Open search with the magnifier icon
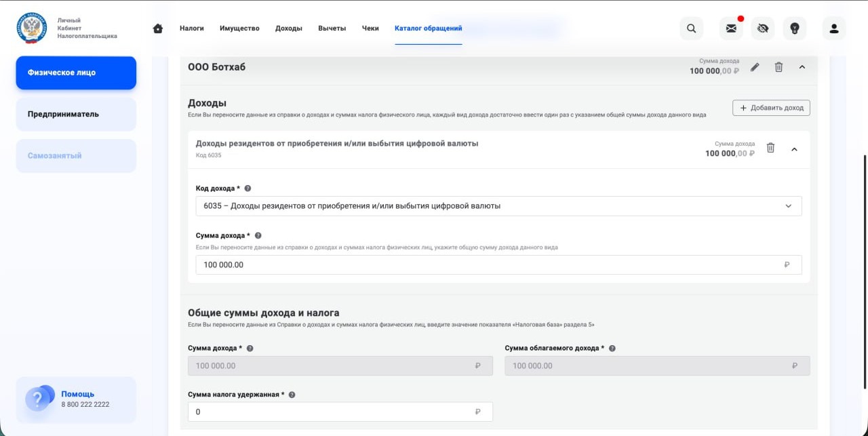The height and width of the screenshot is (436, 868). (691, 28)
